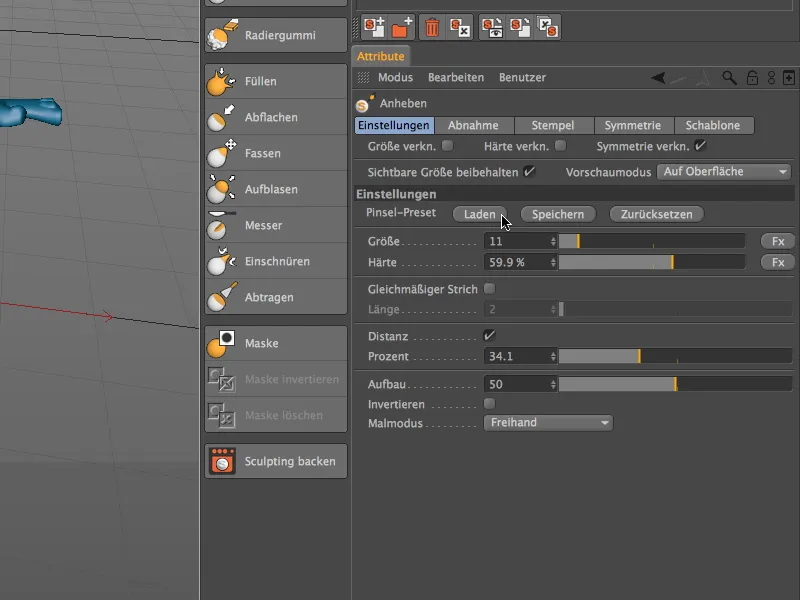
Task: Click Zurücksetzen preset button
Action: pos(657,214)
